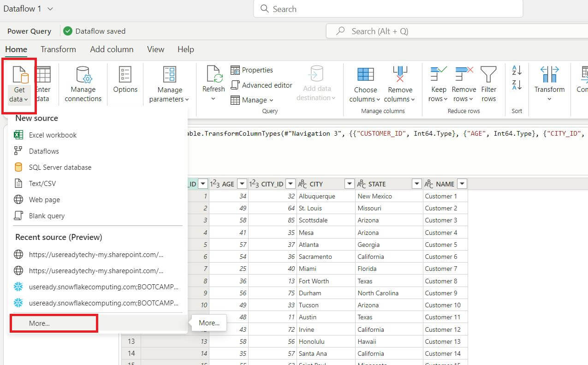Click the Remove columns icon
The height and width of the screenshot is (365, 588).
click(400, 74)
